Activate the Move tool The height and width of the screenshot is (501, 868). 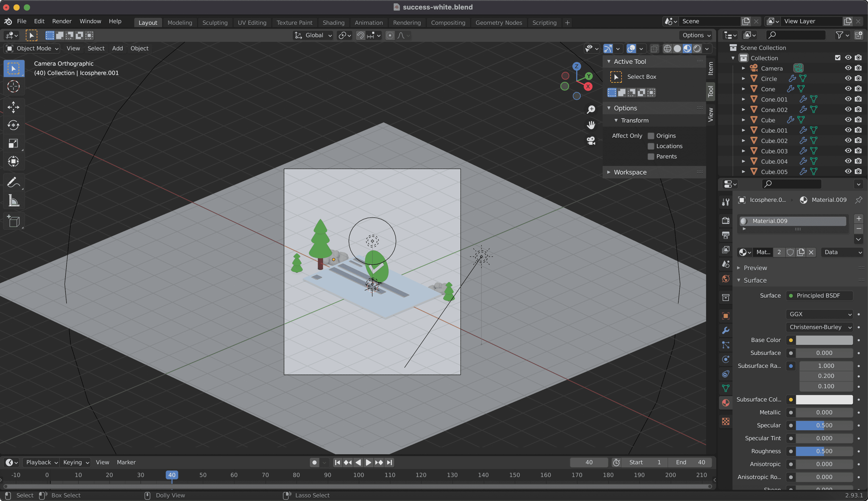13,107
